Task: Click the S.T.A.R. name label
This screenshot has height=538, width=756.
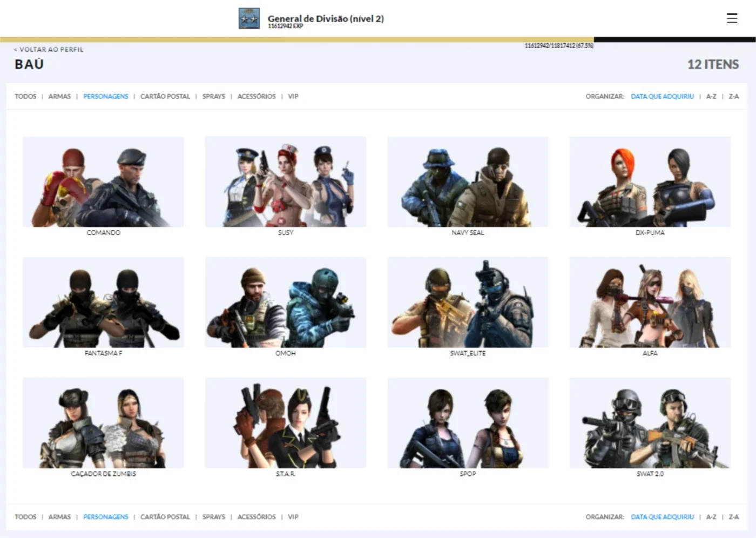Action: [x=286, y=473]
